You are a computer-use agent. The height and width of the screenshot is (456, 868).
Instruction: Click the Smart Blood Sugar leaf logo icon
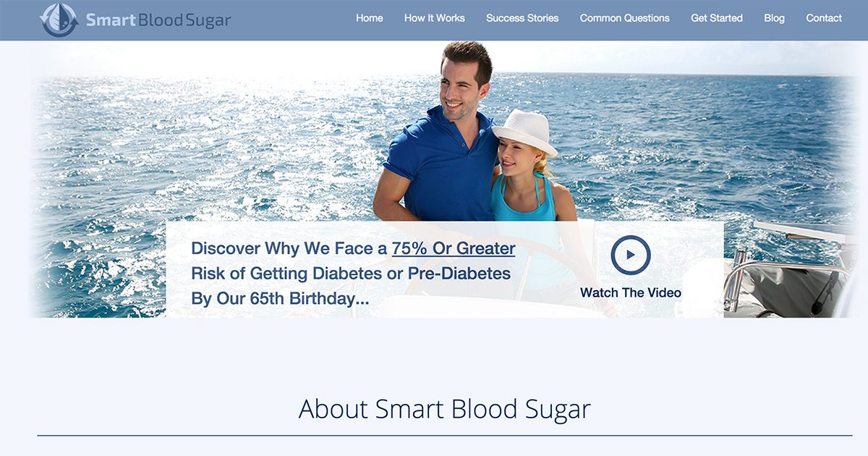tap(59, 20)
